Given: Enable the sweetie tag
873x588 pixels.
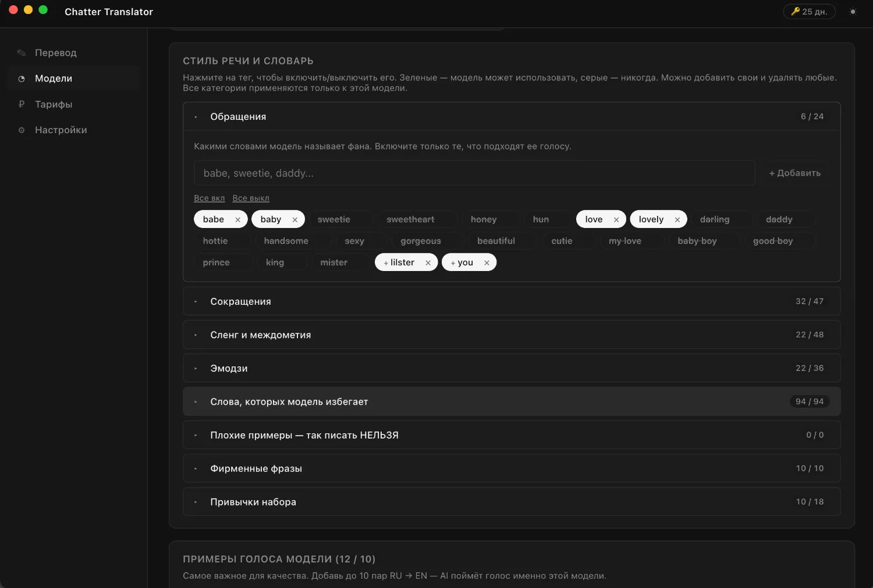Looking at the screenshot, I should 340,219.
